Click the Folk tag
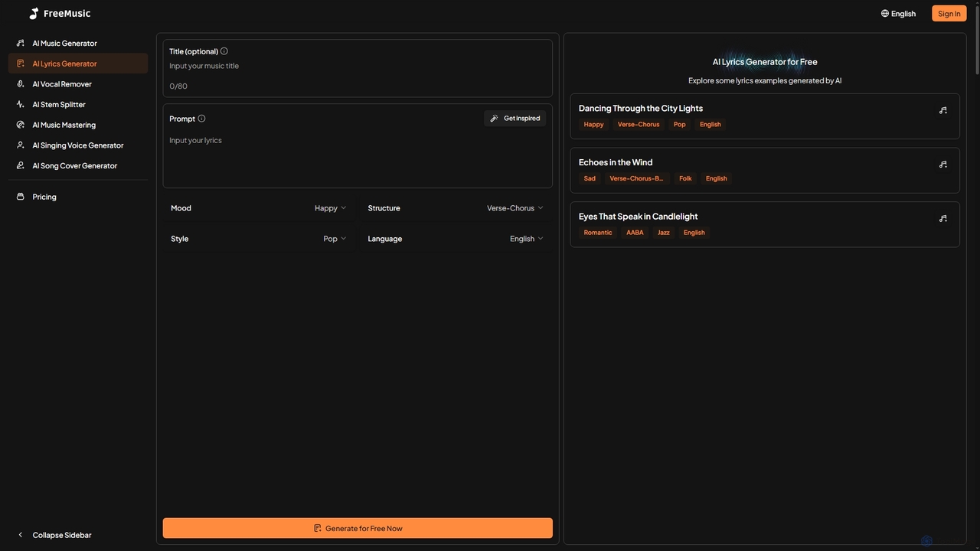Screen dimensions: 980x551 (685, 178)
